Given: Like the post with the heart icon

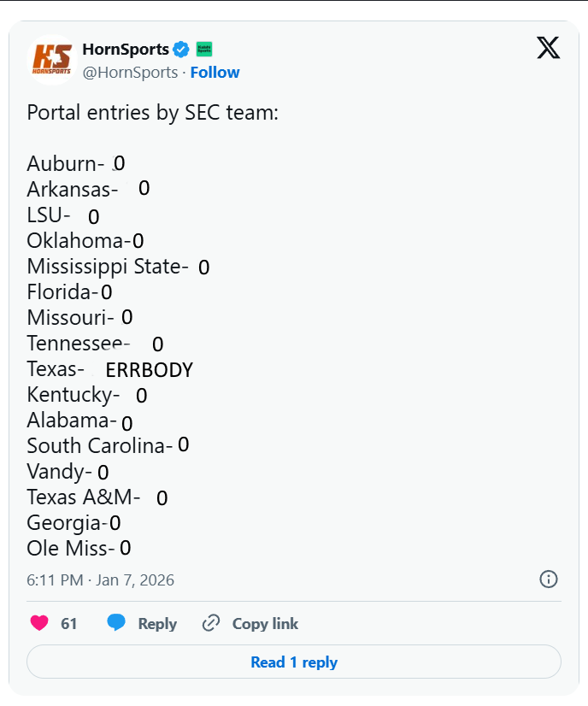Looking at the screenshot, I should point(39,623).
